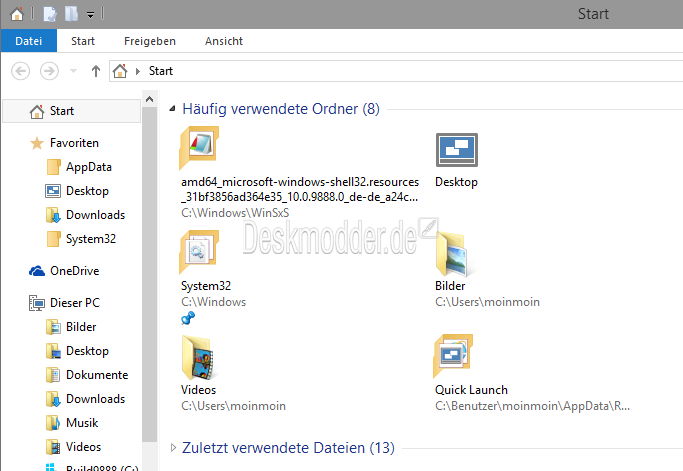Click the OneDrive cloud icon

coord(37,271)
